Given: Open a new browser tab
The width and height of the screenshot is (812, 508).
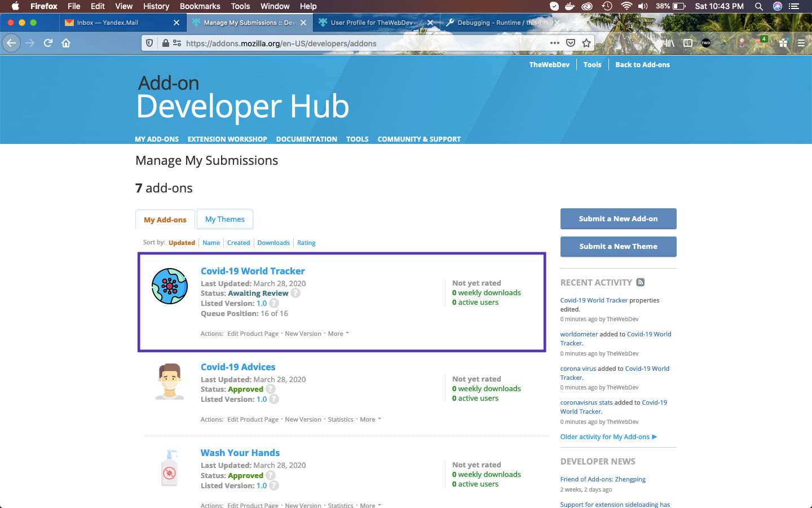Looking at the screenshot, I should pyautogui.click(x=576, y=23).
